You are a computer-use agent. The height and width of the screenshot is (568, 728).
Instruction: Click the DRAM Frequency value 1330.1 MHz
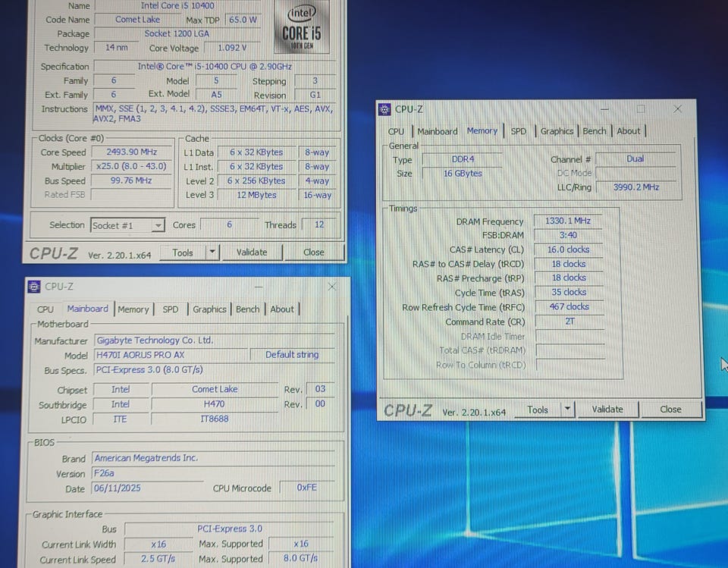click(x=568, y=221)
